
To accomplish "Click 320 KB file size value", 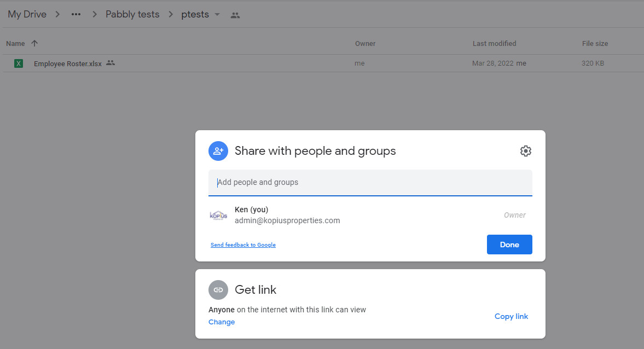I will [593, 63].
